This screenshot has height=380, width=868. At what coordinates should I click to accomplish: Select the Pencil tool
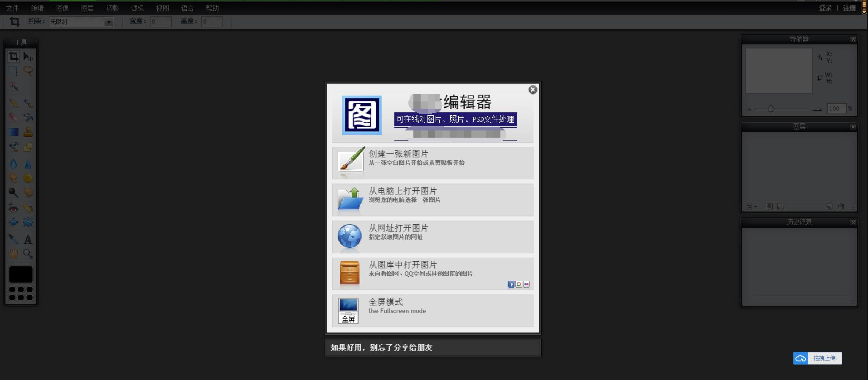click(x=14, y=103)
